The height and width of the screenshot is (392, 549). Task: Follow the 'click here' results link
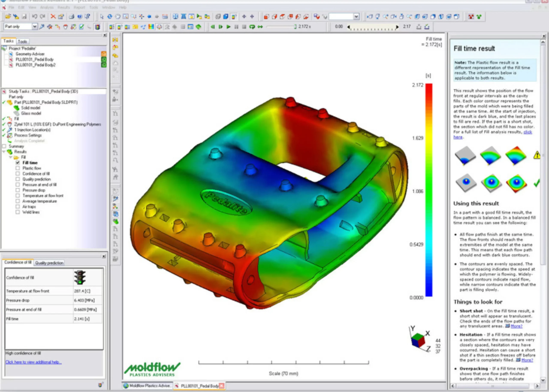pos(493,134)
